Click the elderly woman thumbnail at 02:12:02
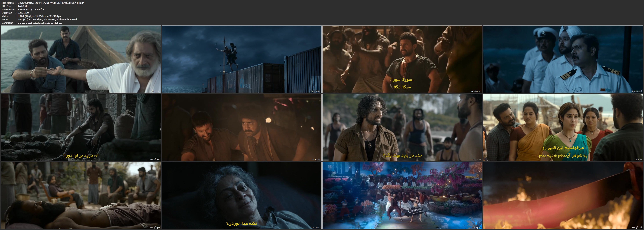The image size is (644, 230). pos(242,195)
